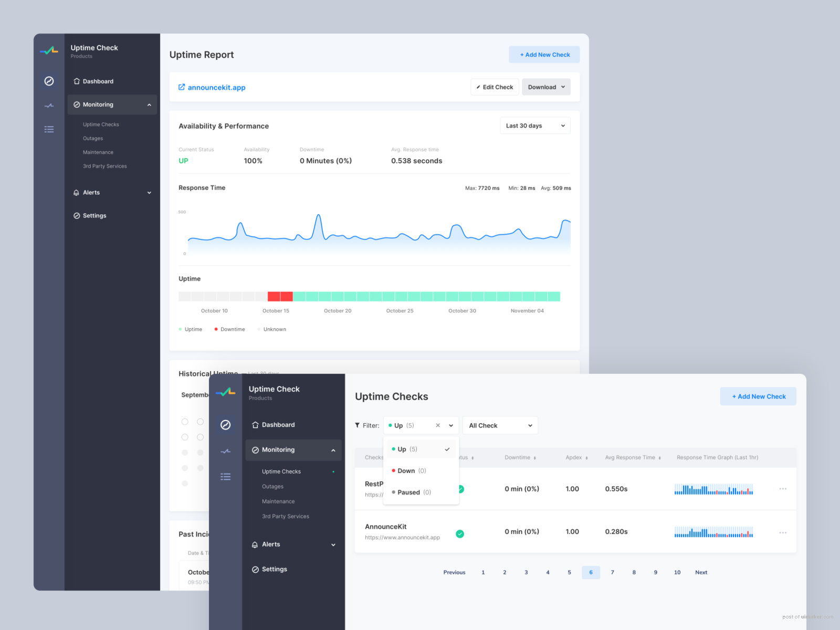This screenshot has width=840, height=630.
Task: Open 3rd Party Services in back window sidebar
Action: pos(105,166)
